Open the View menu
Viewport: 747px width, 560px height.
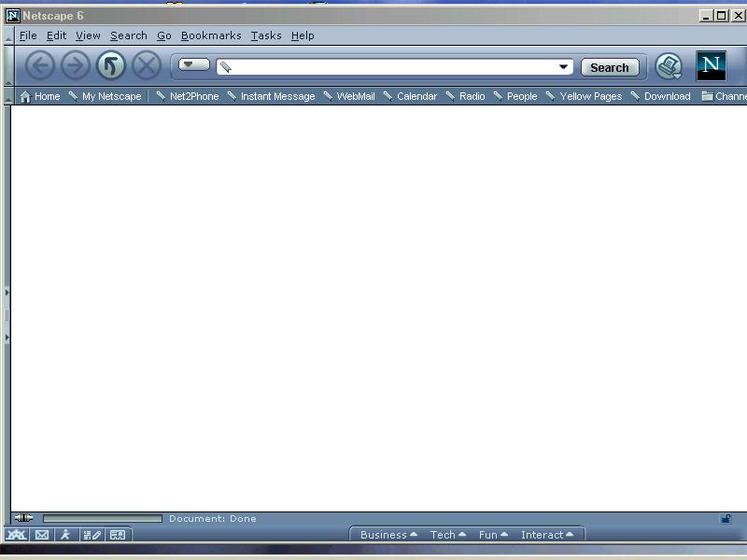click(x=88, y=35)
